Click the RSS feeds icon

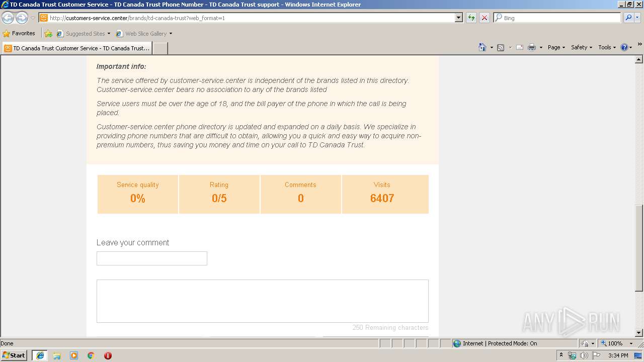point(501,47)
